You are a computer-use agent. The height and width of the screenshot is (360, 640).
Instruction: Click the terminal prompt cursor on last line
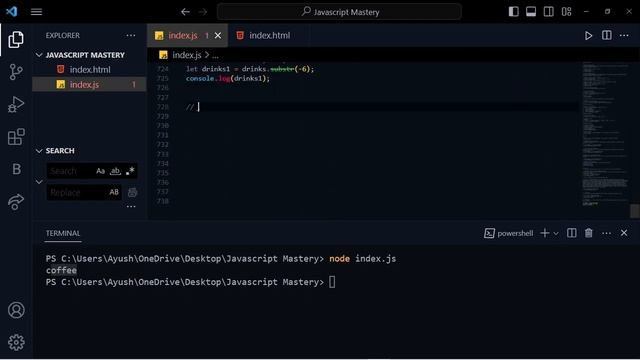coord(332,282)
